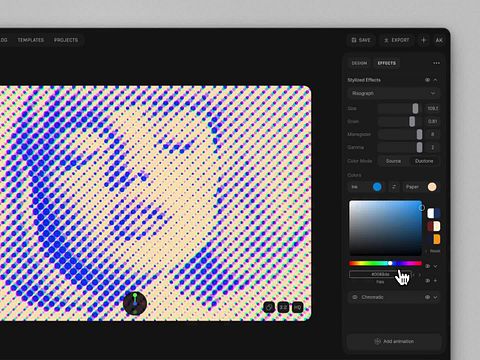Click the plus icon beside Export
Image resolution: width=480 pixels, height=360 pixels.
[x=424, y=40]
